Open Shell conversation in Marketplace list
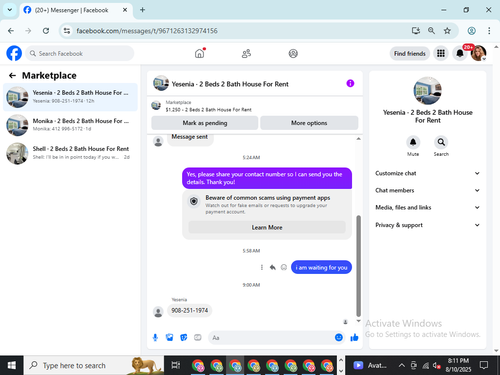The height and width of the screenshot is (375, 500). 70,153
